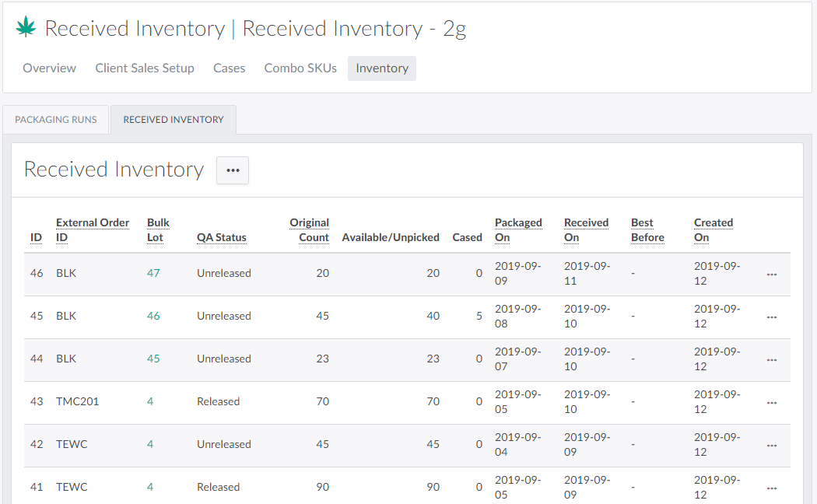Open the Received Inventory ellipsis menu

tap(233, 170)
